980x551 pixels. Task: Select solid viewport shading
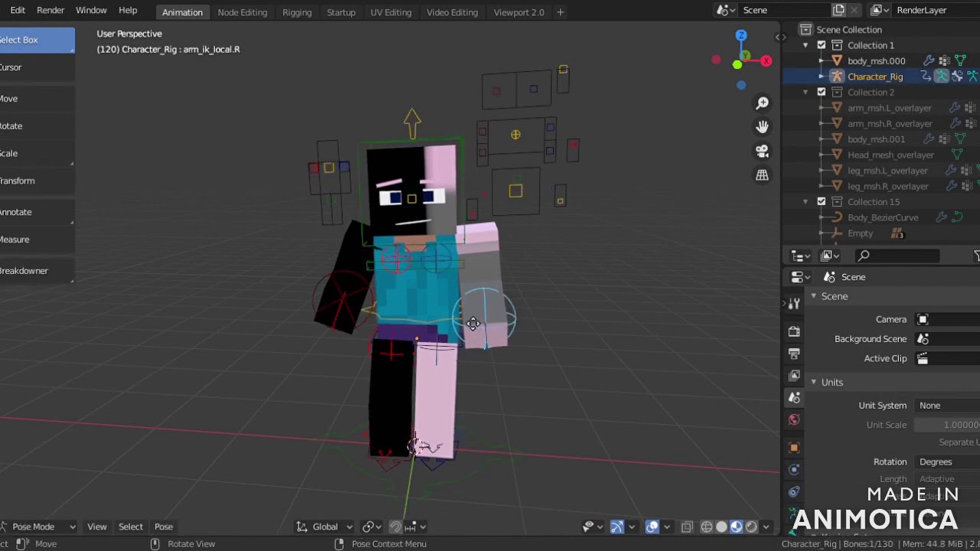point(721,527)
